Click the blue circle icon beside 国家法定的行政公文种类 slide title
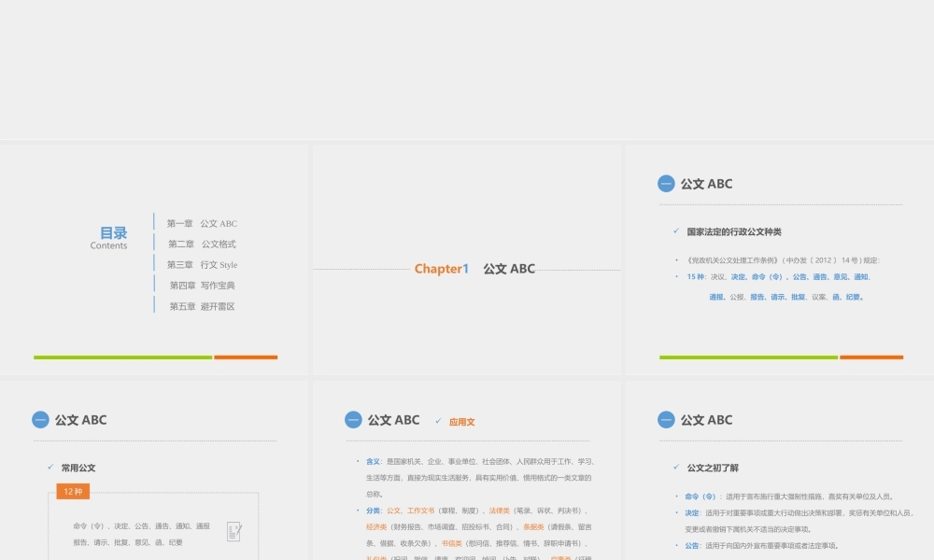934x560 pixels. [x=666, y=184]
